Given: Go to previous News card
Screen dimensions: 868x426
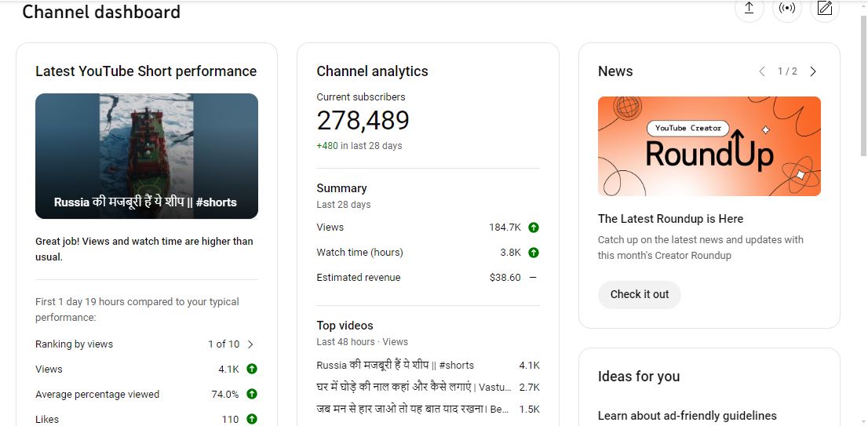Looking at the screenshot, I should coord(761,71).
